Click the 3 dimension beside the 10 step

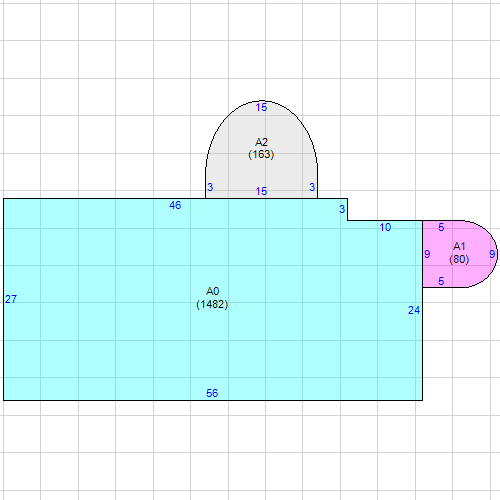click(x=342, y=209)
